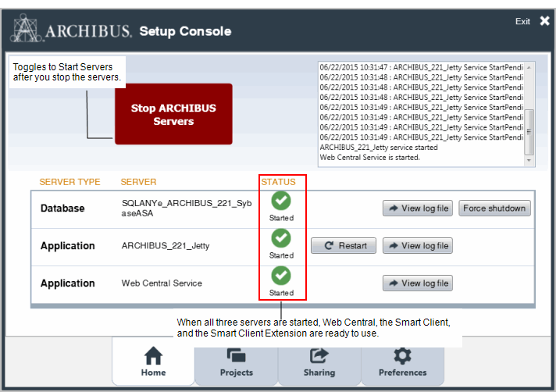Image resolution: width=556 pixels, height=392 pixels.
Task: Click the Exit link
Action: click(522, 21)
